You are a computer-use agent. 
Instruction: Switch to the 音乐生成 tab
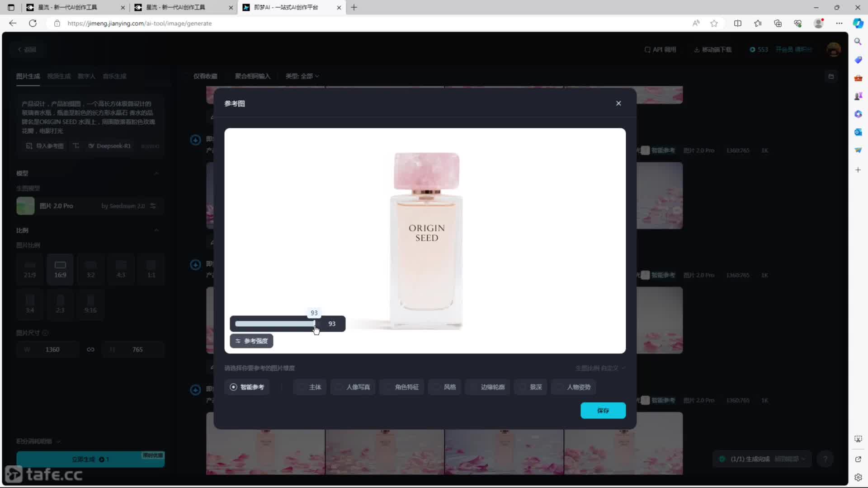click(x=114, y=76)
